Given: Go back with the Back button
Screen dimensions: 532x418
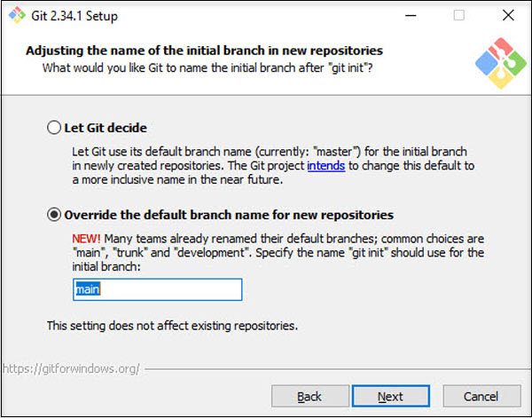Looking at the screenshot, I should point(309,396).
